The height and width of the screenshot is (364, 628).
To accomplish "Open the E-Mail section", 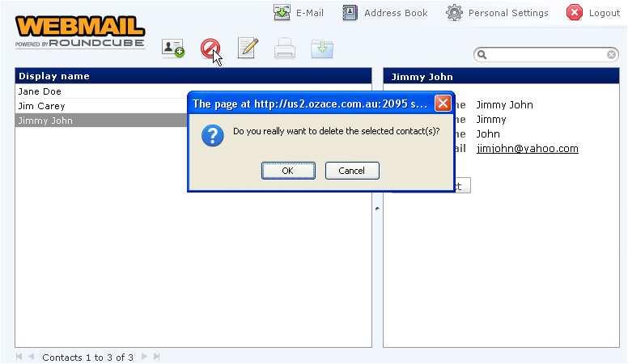I will pyautogui.click(x=299, y=13).
